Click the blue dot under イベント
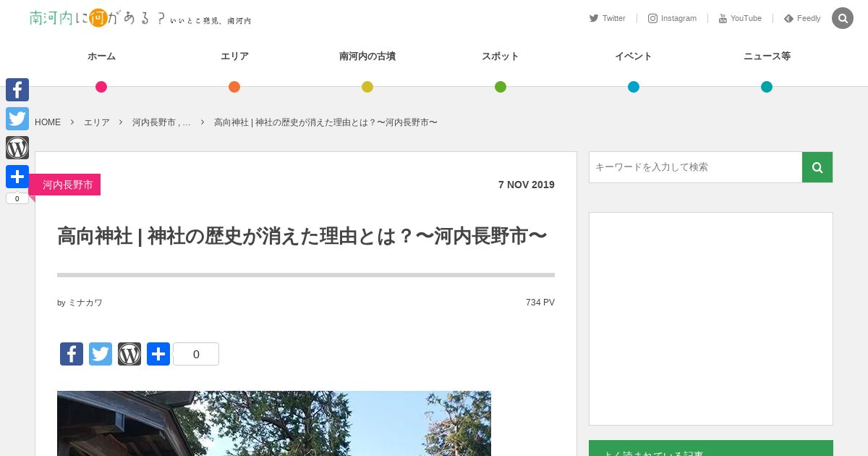The image size is (868, 456). tap(634, 87)
